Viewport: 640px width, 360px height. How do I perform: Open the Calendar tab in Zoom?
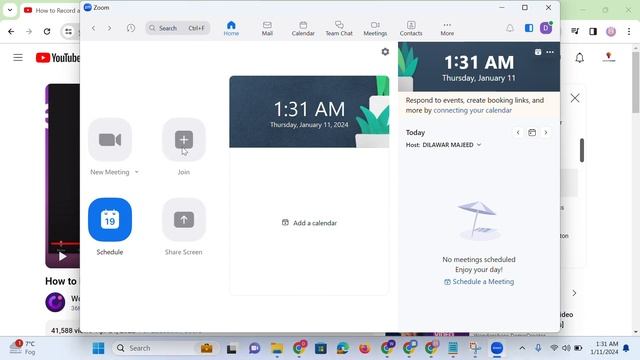click(303, 28)
